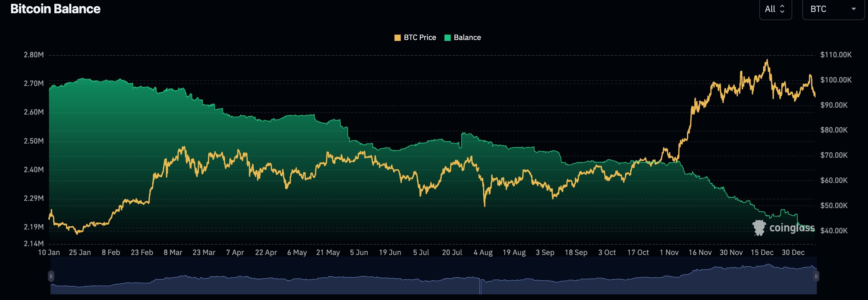Toggle the Balance series visibility
Screen dimensions: 868x300
point(467,37)
